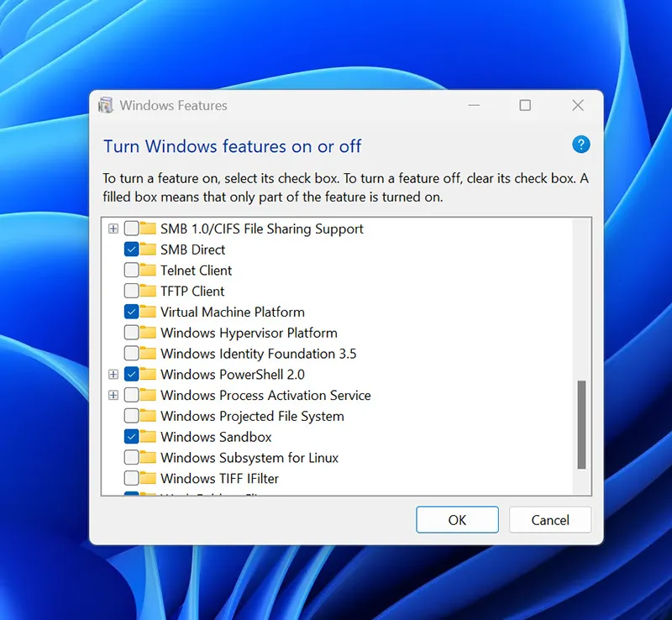Click the TFTP Client folder icon
Image resolution: width=672 pixels, height=620 pixels.
click(148, 291)
